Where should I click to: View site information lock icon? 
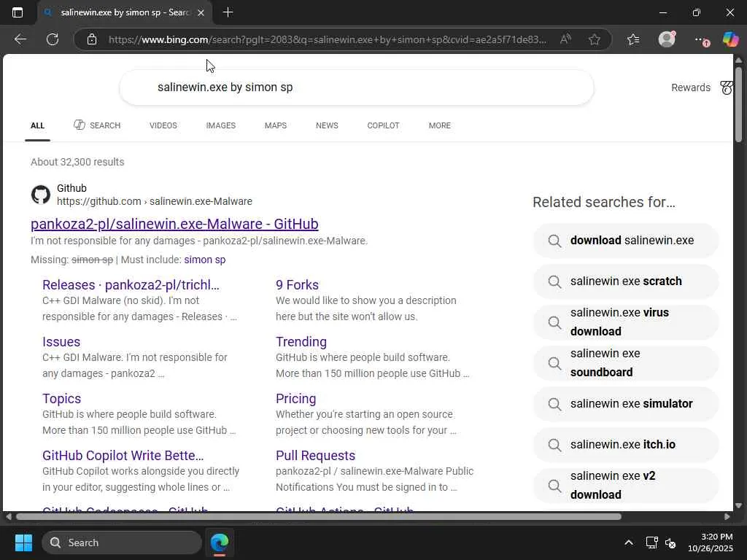point(92,39)
